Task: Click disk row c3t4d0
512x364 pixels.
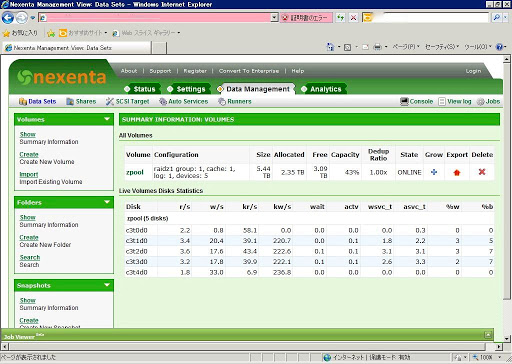Action: pos(309,272)
